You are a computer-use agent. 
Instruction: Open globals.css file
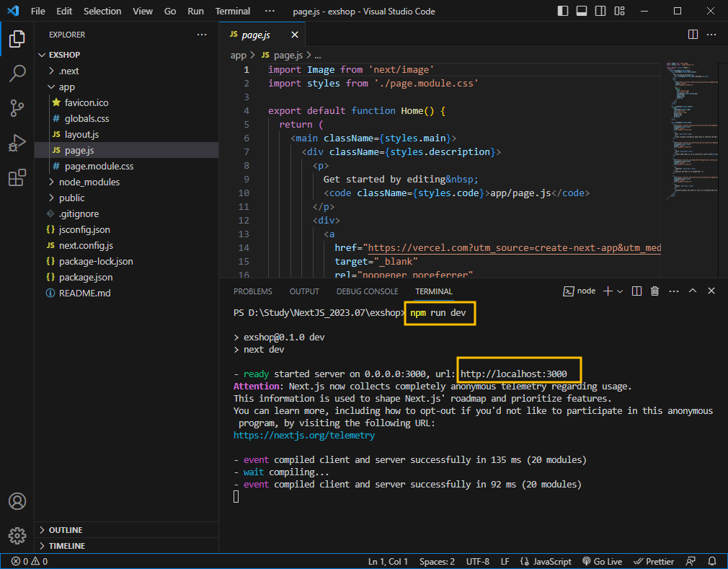pos(126,118)
